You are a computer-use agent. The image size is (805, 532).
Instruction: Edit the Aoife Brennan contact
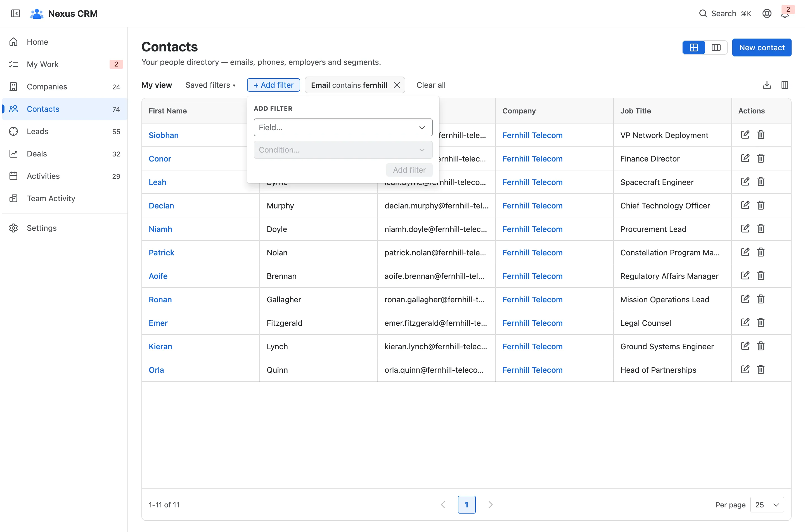[x=745, y=275]
